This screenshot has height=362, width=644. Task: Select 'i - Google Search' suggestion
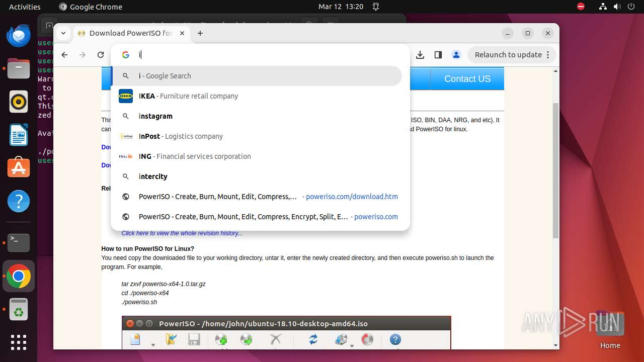coord(257,76)
